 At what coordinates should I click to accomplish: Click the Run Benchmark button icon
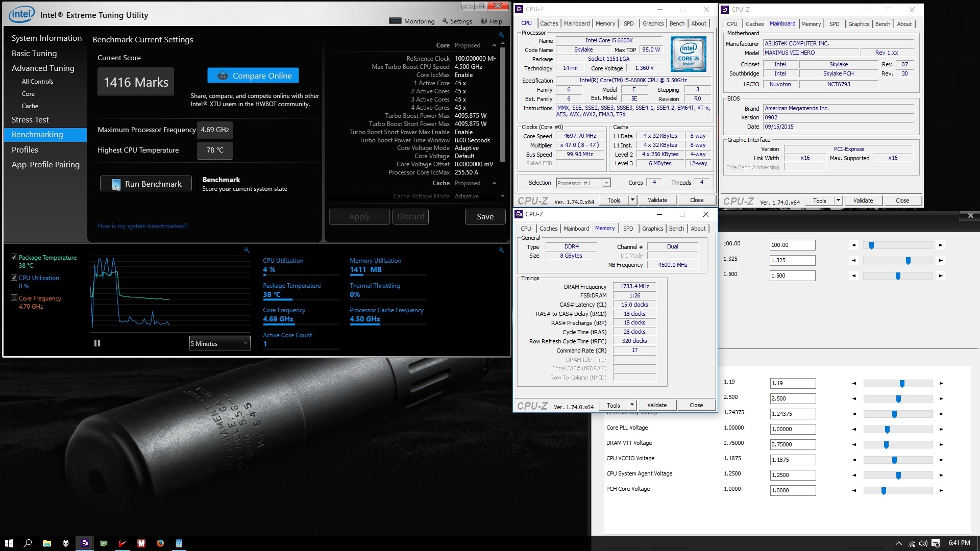tap(116, 184)
